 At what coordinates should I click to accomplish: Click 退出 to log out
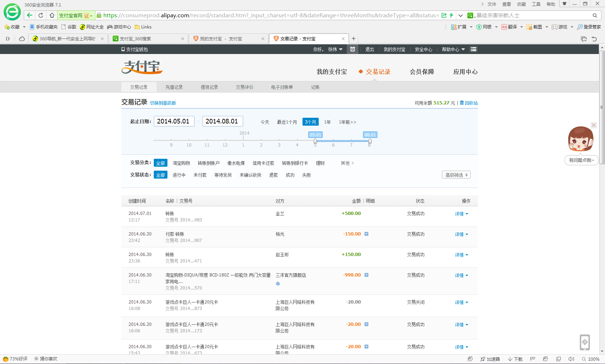(369, 49)
